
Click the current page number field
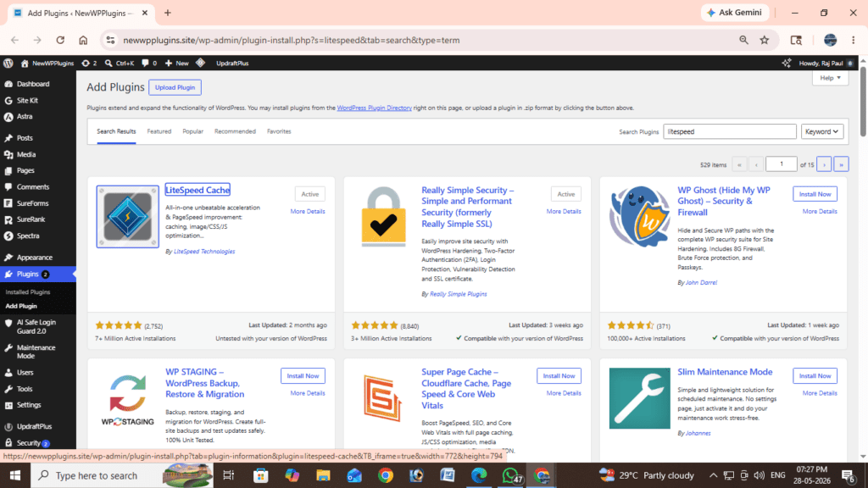coord(781,164)
